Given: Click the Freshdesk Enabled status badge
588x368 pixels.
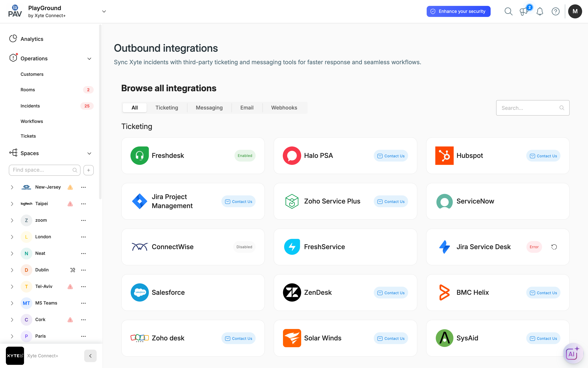Looking at the screenshot, I should (x=245, y=155).
